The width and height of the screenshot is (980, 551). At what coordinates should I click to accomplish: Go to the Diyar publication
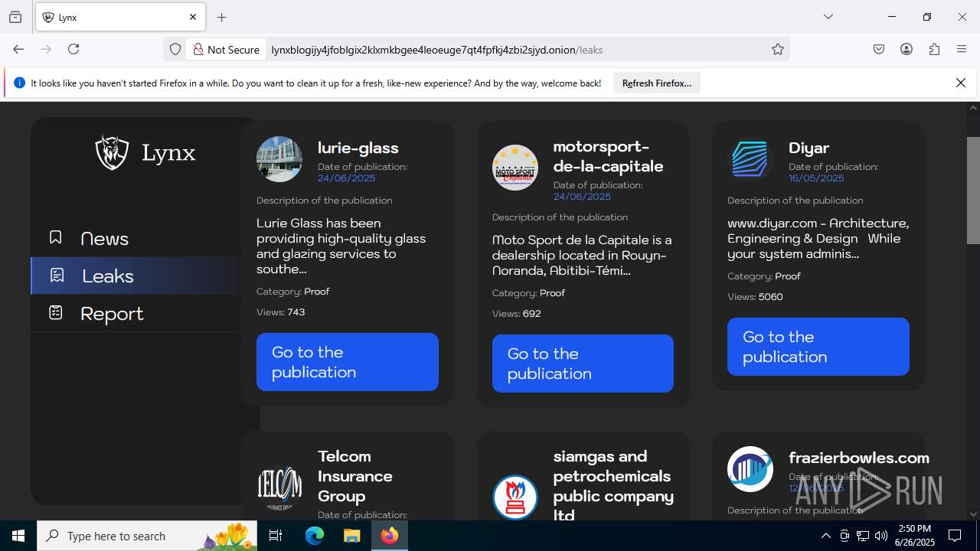[818, 347]
